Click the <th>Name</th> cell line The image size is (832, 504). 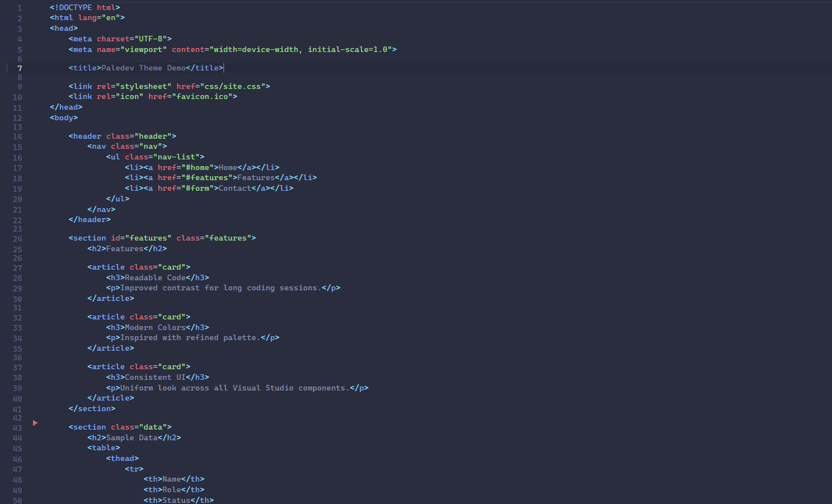coord(174,479)
